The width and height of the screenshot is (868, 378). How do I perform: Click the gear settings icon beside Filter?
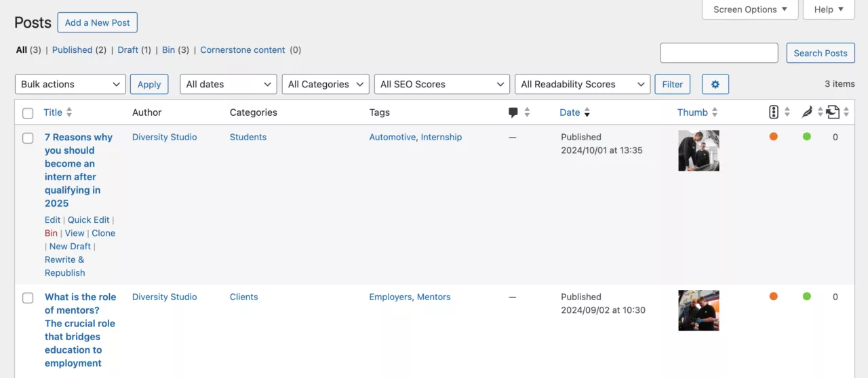click(x=715, y=84)
